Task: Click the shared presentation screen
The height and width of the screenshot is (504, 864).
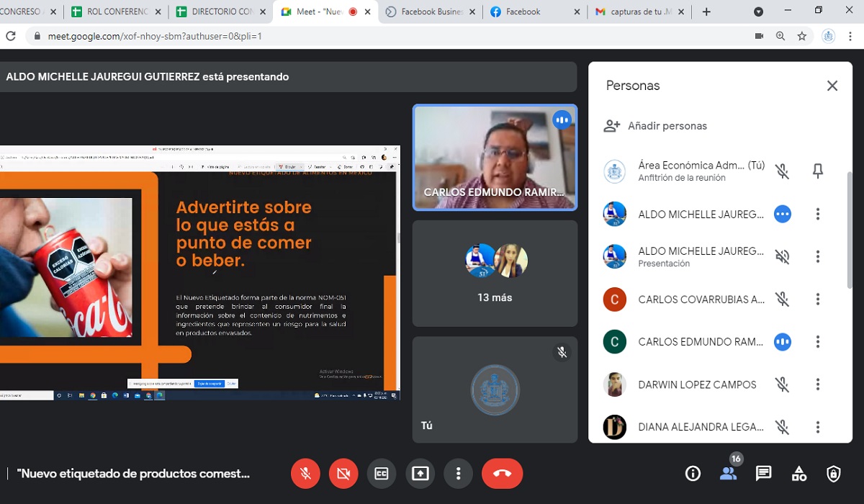Action: pos(199,273)
